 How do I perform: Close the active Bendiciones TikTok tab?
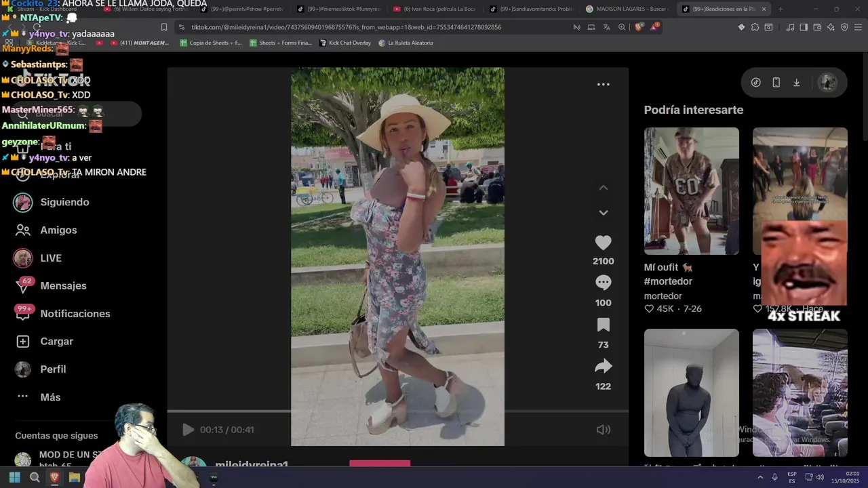click(x=764, y=9)
